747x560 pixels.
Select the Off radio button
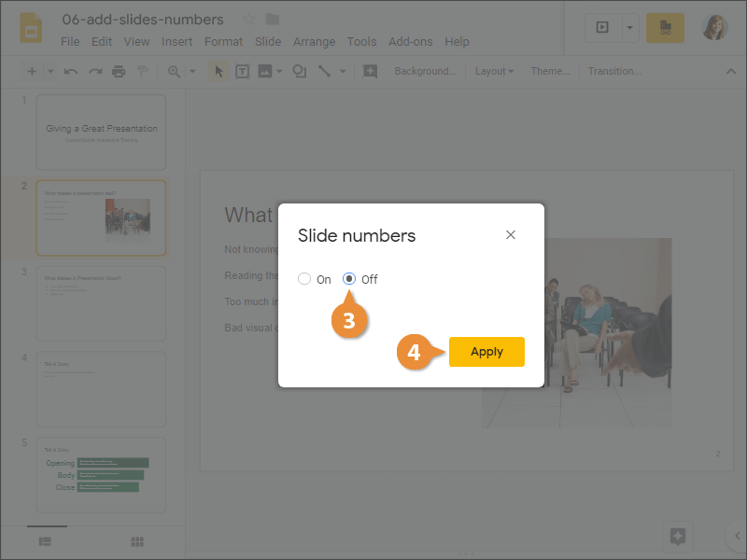click(350, 279)
